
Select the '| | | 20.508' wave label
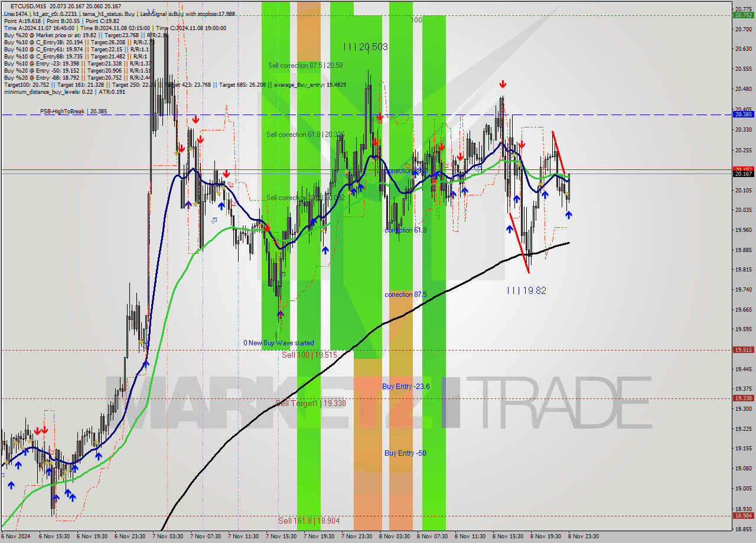[x=365, y=47]
